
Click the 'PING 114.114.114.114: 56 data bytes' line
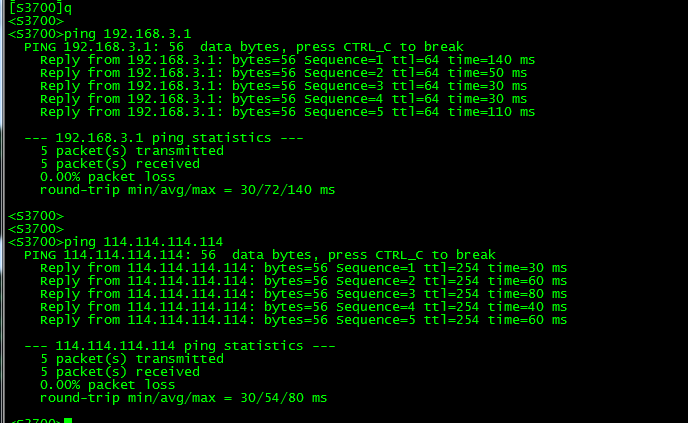click(x=260, y=255)
